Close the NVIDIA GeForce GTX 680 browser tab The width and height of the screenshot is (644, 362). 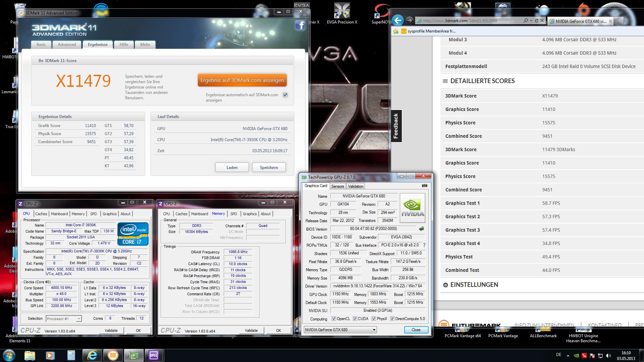(610, 21)
